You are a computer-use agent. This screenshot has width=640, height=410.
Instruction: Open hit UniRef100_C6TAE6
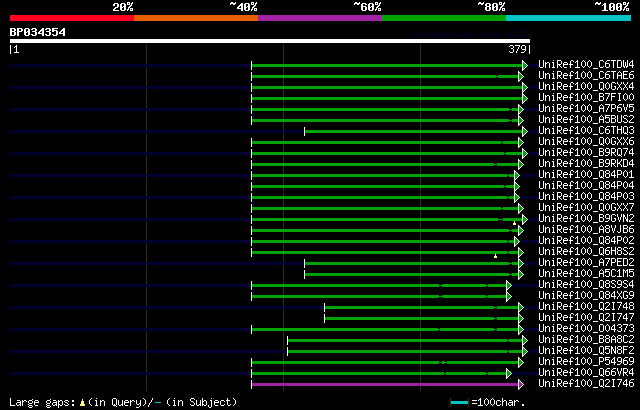tap(586, 75)
